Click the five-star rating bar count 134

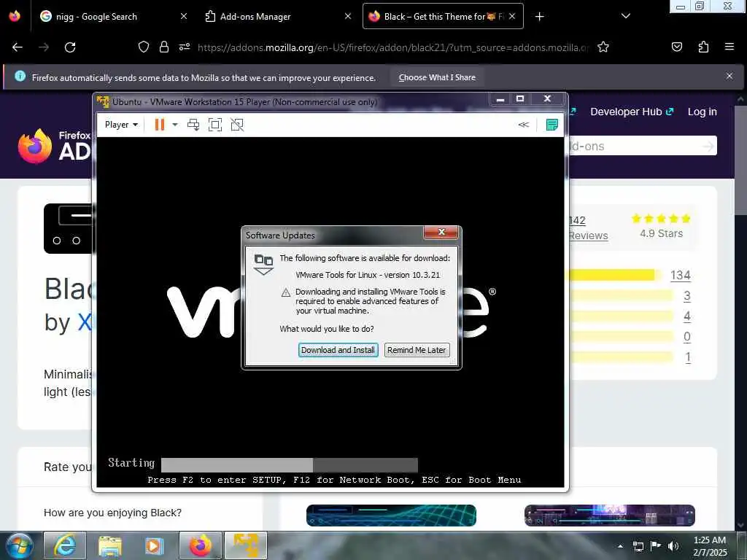[681, 275]
